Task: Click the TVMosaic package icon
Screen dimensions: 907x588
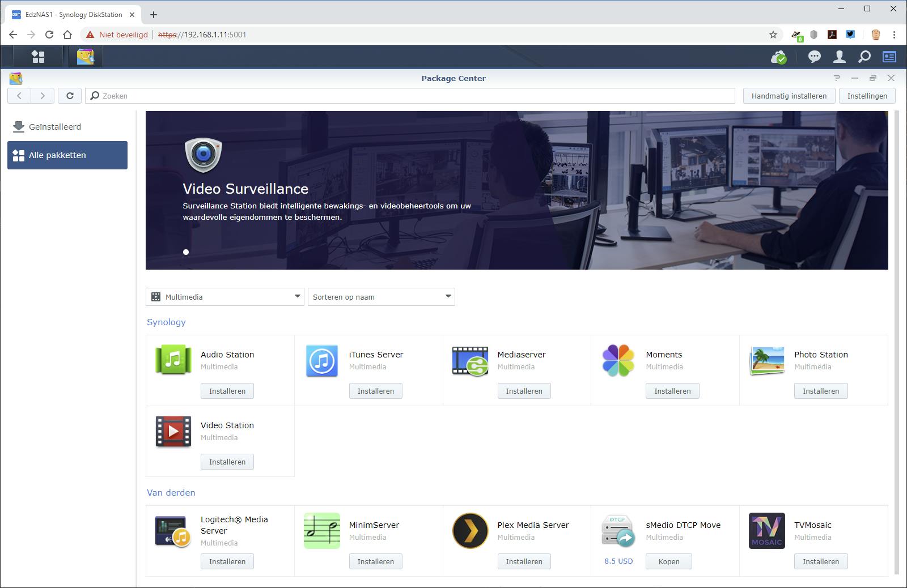Action: click(x=767, y=531)
